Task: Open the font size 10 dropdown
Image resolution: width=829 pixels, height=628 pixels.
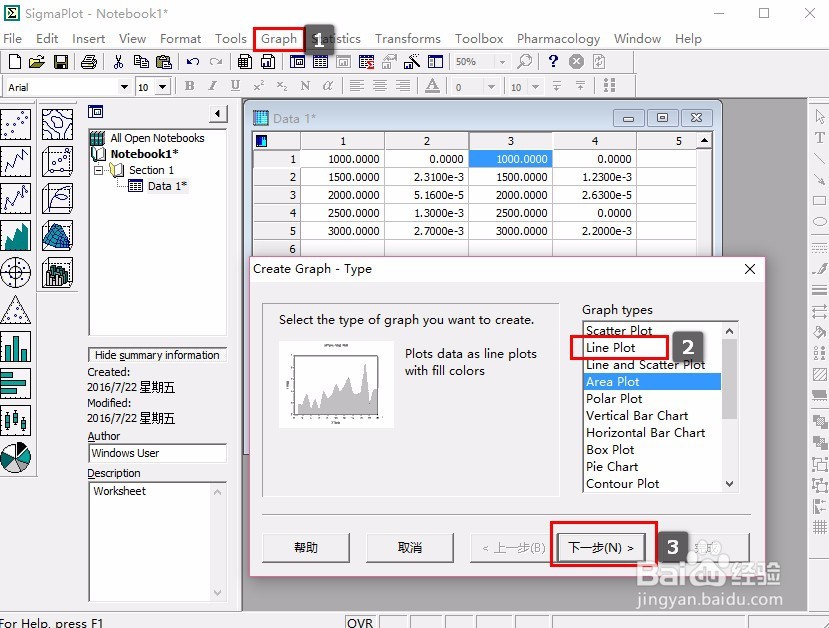Action: point(163,87)
